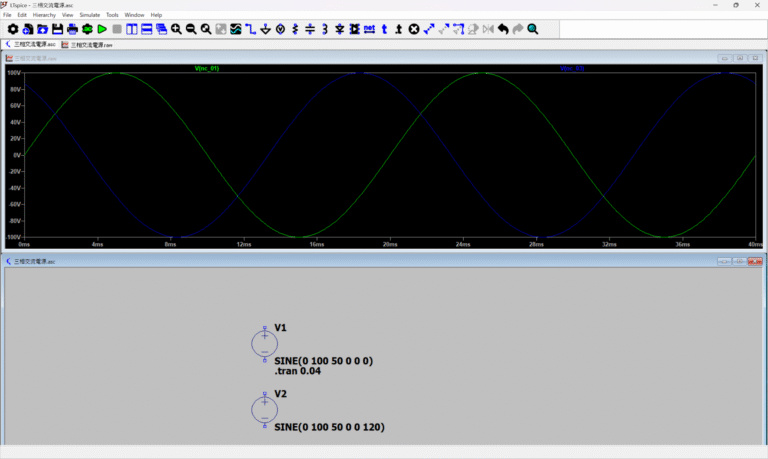The height and width of the screenshot is (459, 768).
Task: Open the Simulate menu
Action: click(x=90, y=15)
